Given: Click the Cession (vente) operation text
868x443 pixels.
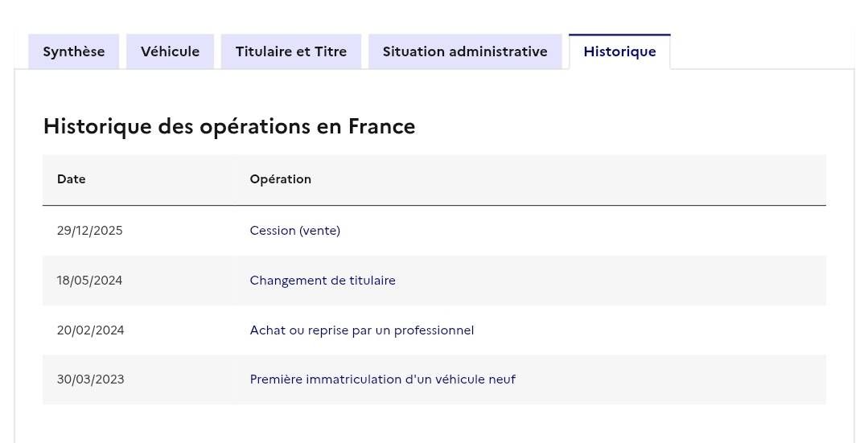Looking at the screenshot, I should coord(295,231).
